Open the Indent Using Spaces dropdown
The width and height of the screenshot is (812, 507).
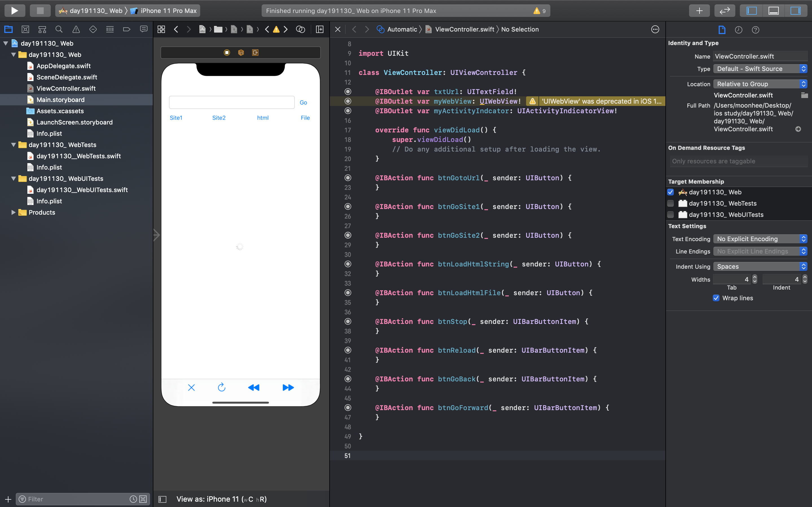760,266
